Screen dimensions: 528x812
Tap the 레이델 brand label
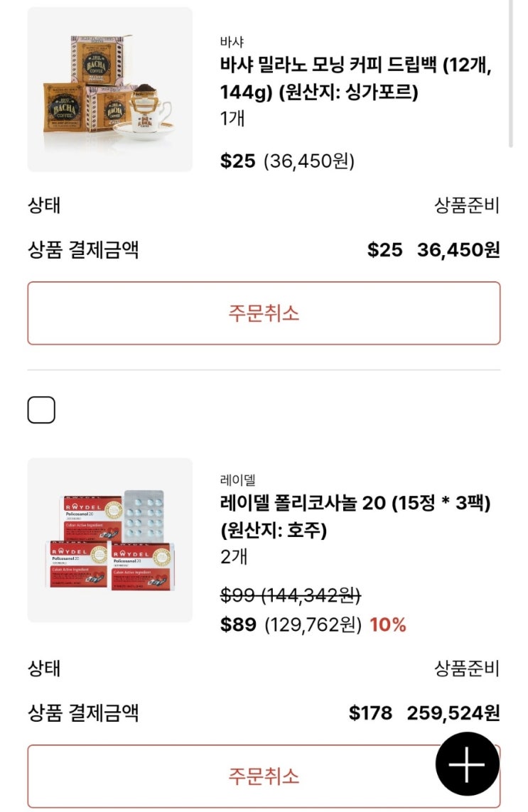pos(237,480)
